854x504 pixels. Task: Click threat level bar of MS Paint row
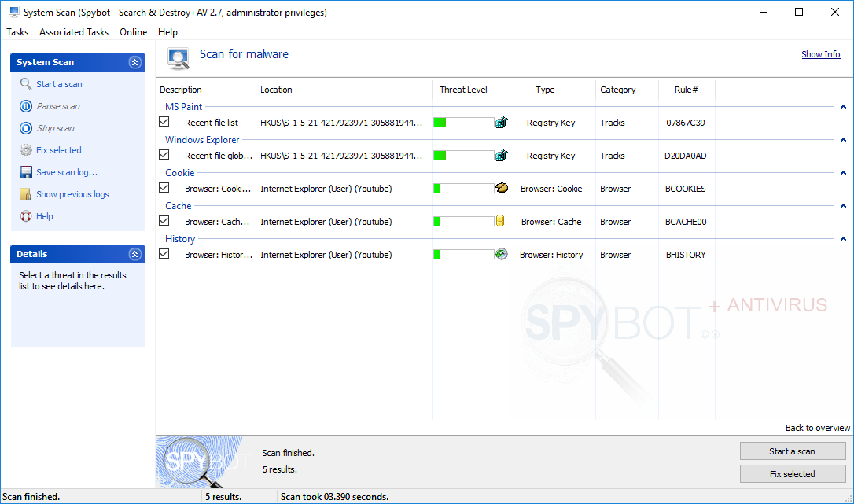pyautogui.click(x=463, y=123)
